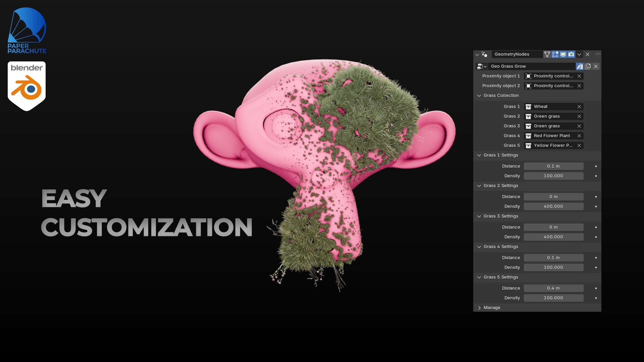644x362 pixels.
Task: Grab the modifier panel drag handle
Action: (x=598, y=54)
